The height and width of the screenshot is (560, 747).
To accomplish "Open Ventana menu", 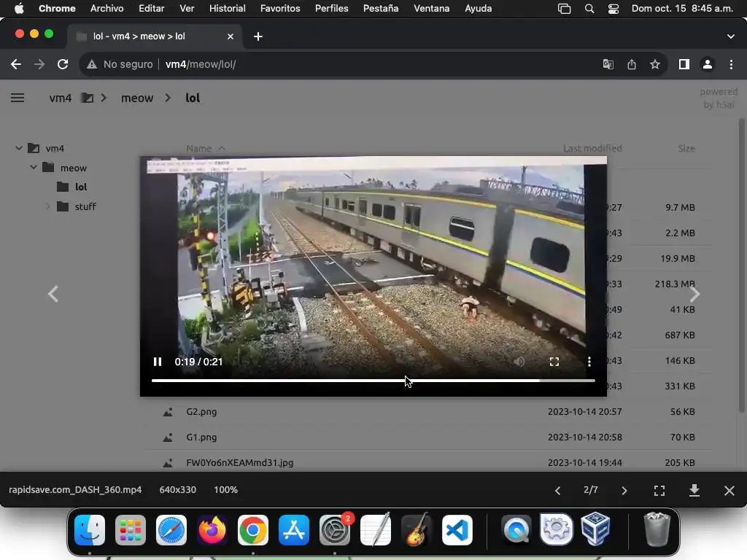I will click(x=431, y=9).
